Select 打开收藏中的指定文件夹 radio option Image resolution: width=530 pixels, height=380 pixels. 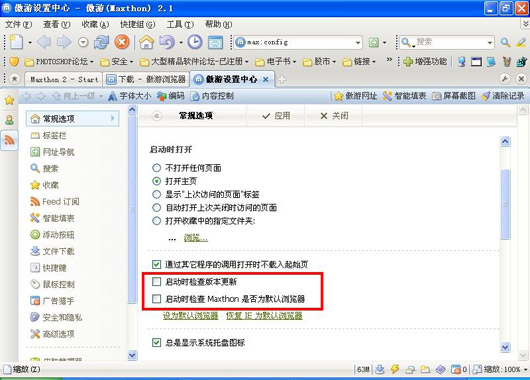156,221
